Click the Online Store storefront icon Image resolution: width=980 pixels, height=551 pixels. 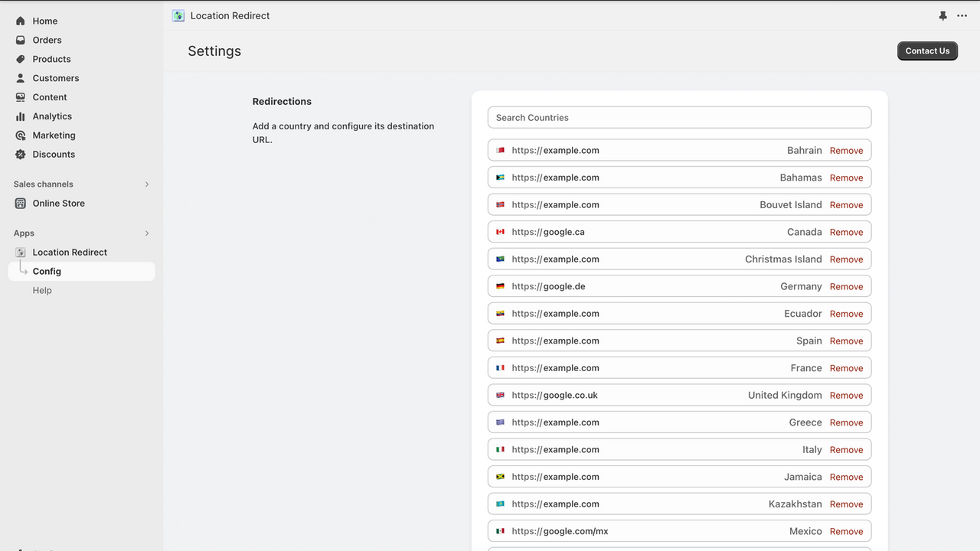pos(21,204)
